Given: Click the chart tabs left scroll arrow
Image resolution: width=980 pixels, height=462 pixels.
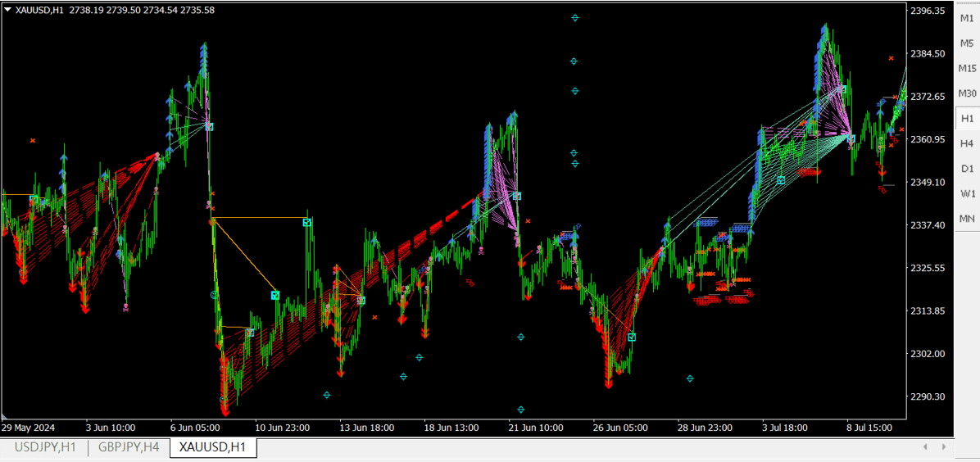Looking at the screenshot, I should (x=926, y=447).
